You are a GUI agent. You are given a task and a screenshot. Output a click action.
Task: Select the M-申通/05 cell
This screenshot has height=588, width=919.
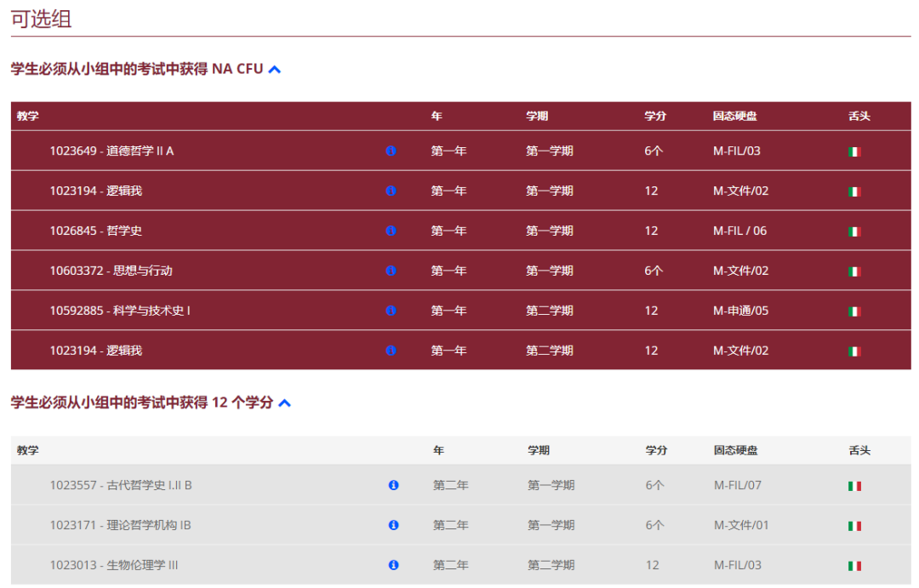pos(741,310)
